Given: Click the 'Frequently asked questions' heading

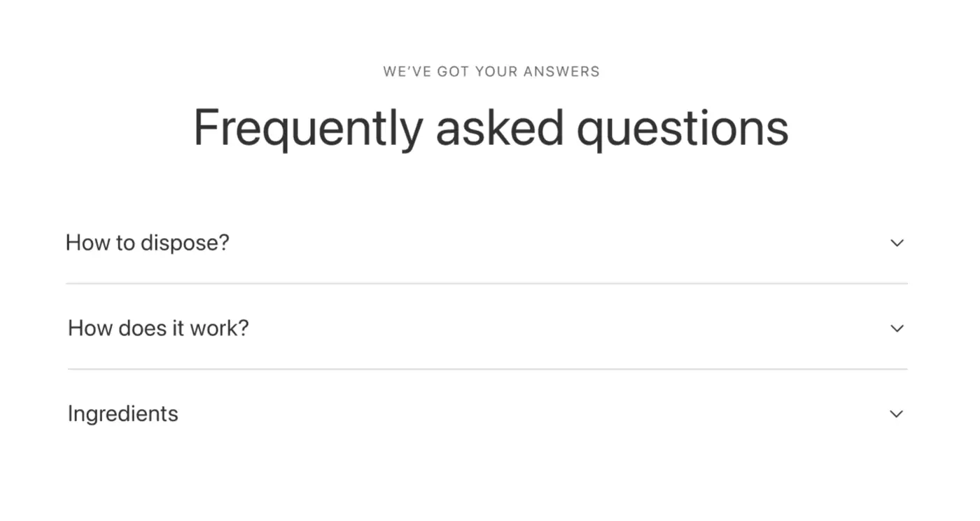Looking at the screenshot, I should click(490, 127).
